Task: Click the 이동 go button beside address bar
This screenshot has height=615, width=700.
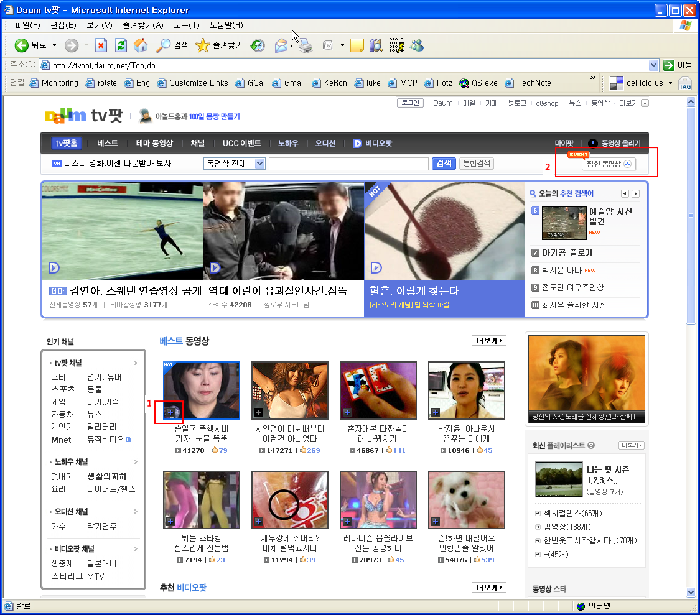Action: 678,65
